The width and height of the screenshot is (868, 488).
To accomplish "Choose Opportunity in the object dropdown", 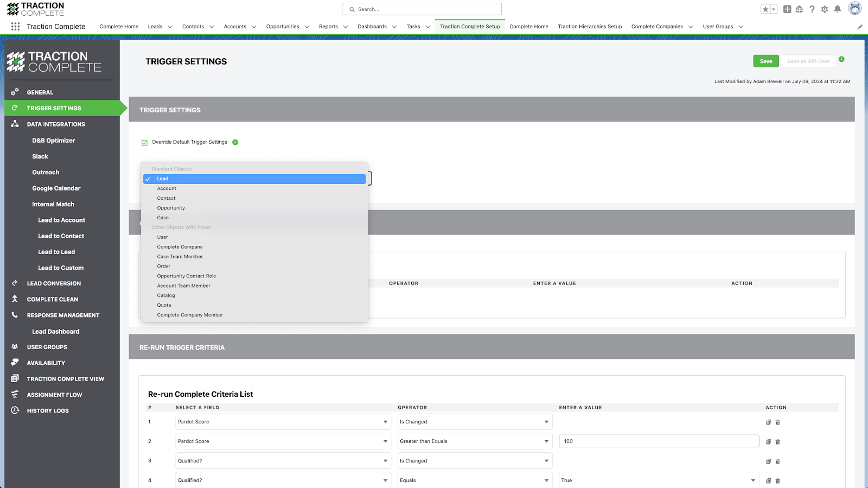I will 254,208.
